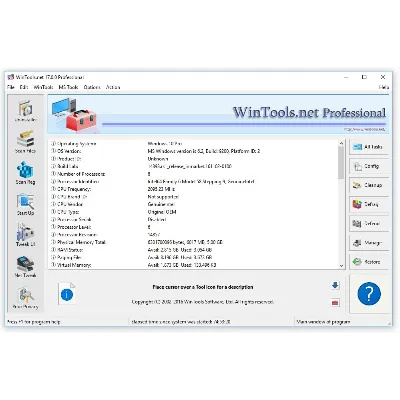Click the info icon beside OS Version

point(53,151)
